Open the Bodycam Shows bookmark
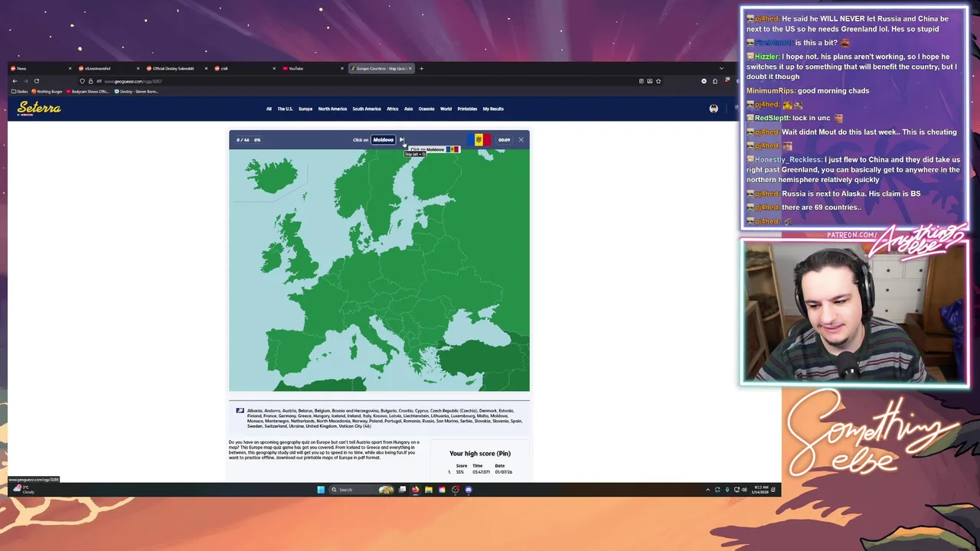 (89, 92)
